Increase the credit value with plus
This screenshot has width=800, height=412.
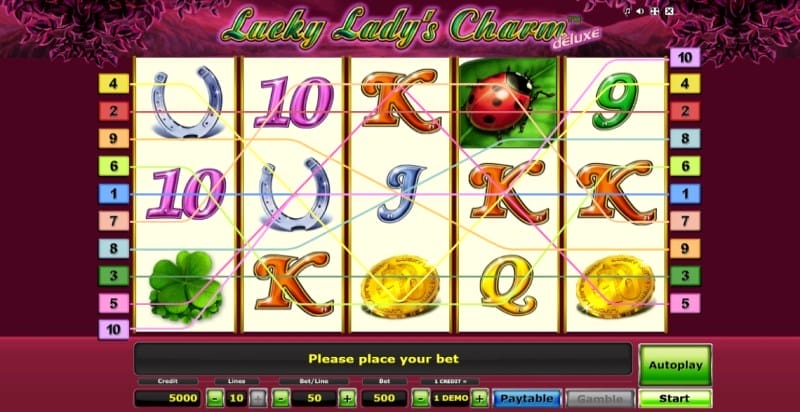tap(480, 398)
